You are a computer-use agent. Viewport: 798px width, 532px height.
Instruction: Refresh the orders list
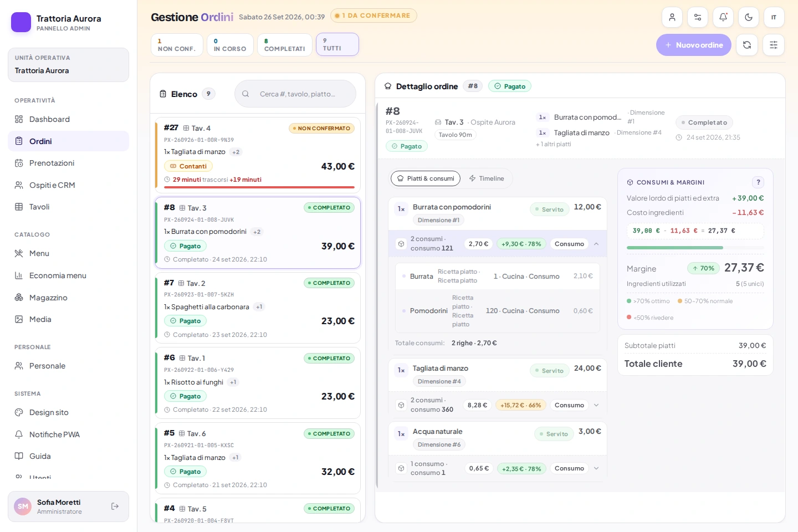(x=747, y=45)
